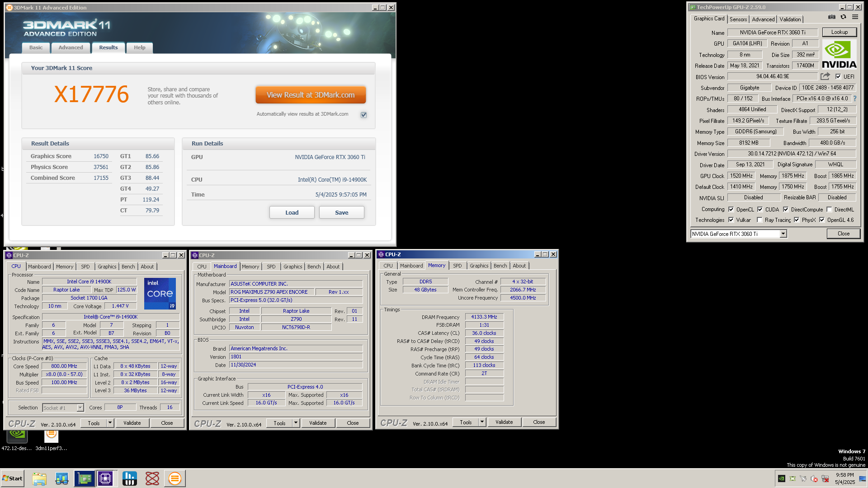Open the 472.12 NVIDIA driver desktop icon
Viewport: 868px width, 488px height.
[17, 440]
